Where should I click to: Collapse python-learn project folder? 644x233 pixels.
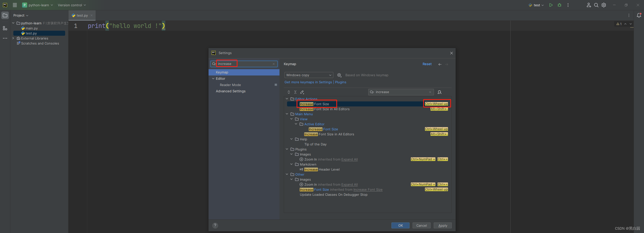(x=13, y=23)
